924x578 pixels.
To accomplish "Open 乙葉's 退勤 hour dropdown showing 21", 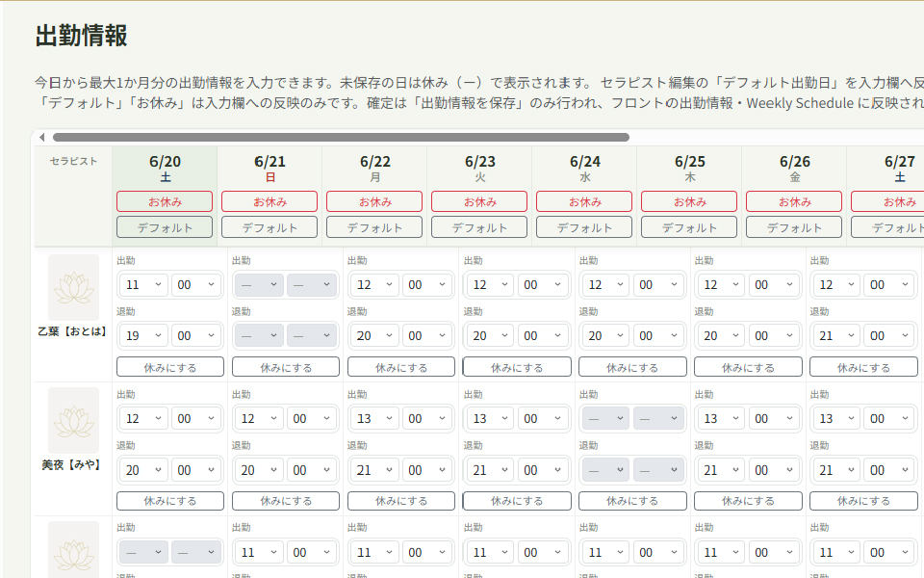I will coord(836,335).
